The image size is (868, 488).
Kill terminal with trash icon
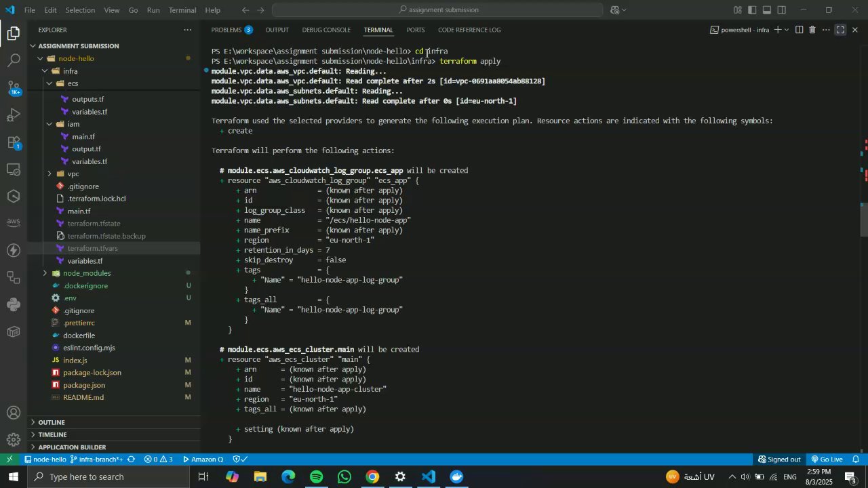[812, 30]
